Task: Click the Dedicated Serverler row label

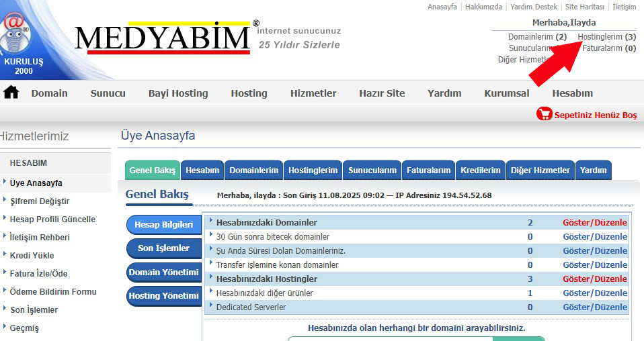Action: pyautogui.click(x=251, y=307)
